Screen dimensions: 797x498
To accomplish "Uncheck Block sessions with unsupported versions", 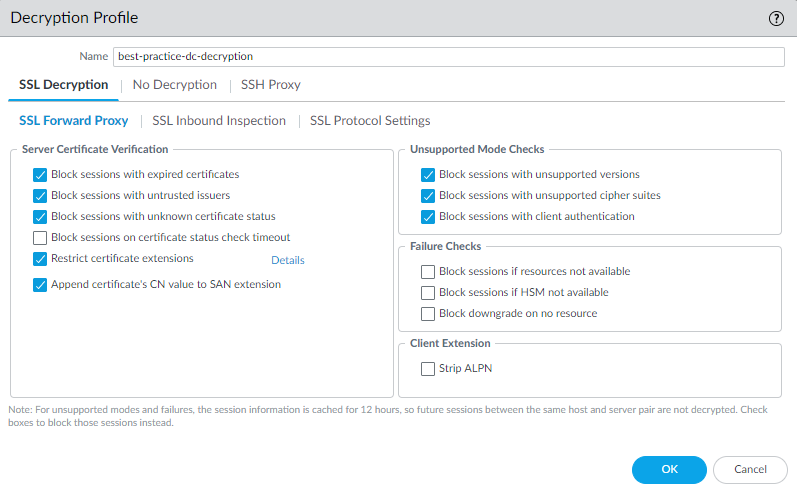I will [x=428, y=174].
